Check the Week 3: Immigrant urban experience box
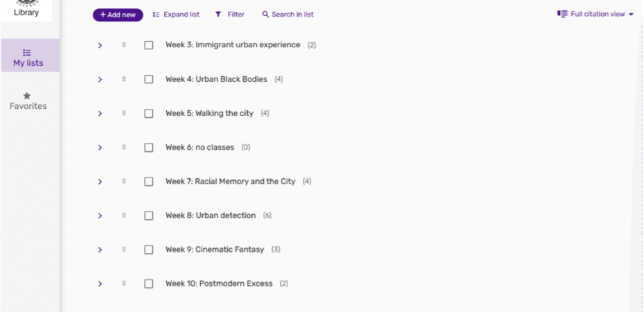The width and height of the screenshot is (644, 312). (x=149, y=45)
